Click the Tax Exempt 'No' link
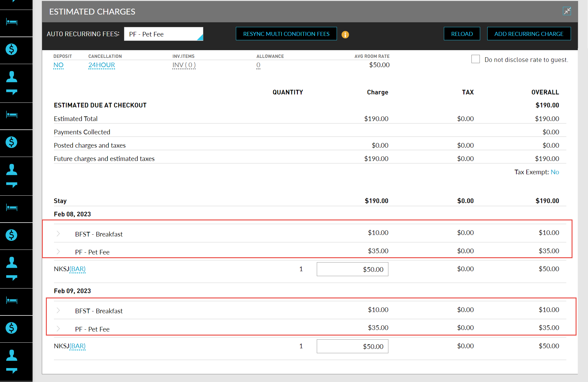Viewport: 588px width, 382px height. click(x=555, y=172)
